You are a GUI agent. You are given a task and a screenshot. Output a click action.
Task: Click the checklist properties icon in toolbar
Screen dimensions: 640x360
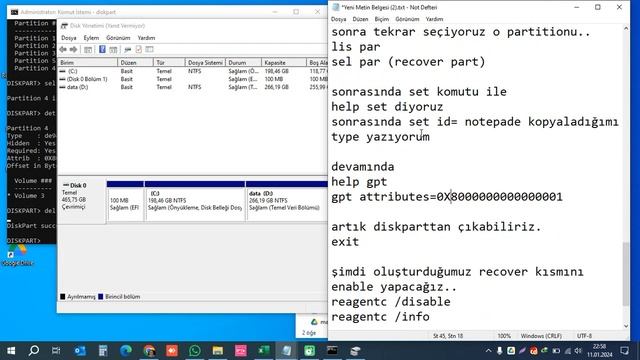(x=138, y=49)
